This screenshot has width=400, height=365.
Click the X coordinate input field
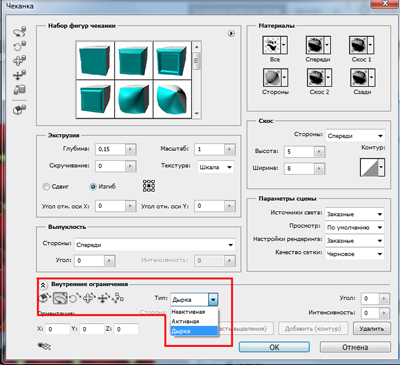pos(57,329)
